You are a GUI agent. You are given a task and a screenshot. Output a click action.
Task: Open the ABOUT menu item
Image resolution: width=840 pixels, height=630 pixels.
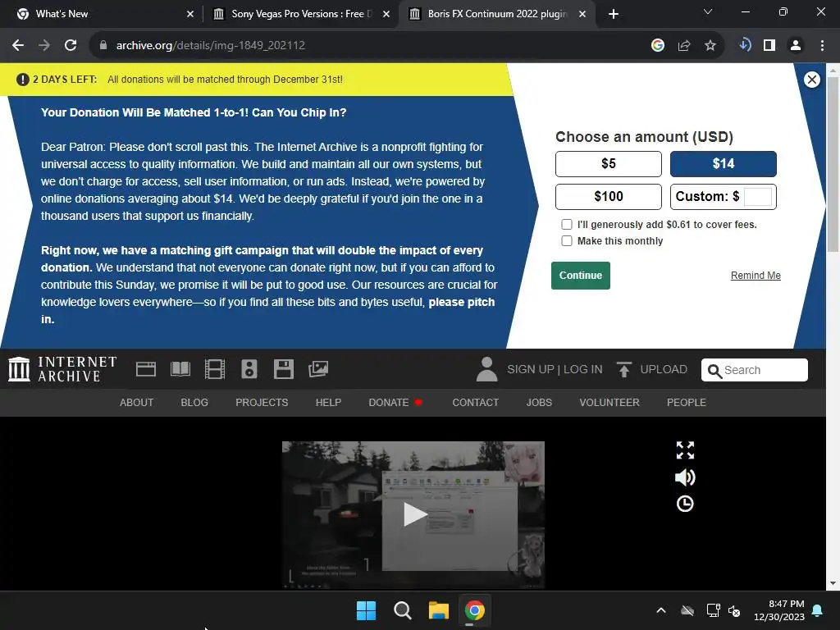(137, 402)
